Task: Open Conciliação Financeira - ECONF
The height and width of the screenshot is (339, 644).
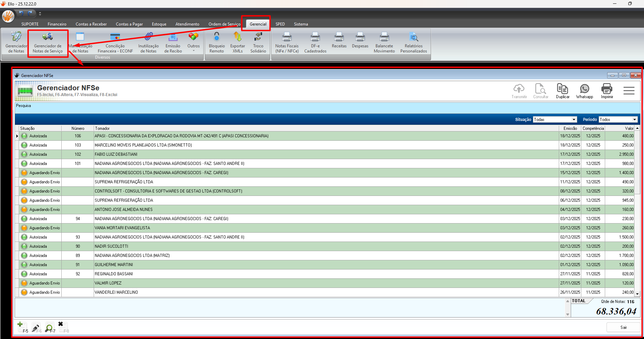Action: pyautogui.click(x=115, y=43)
